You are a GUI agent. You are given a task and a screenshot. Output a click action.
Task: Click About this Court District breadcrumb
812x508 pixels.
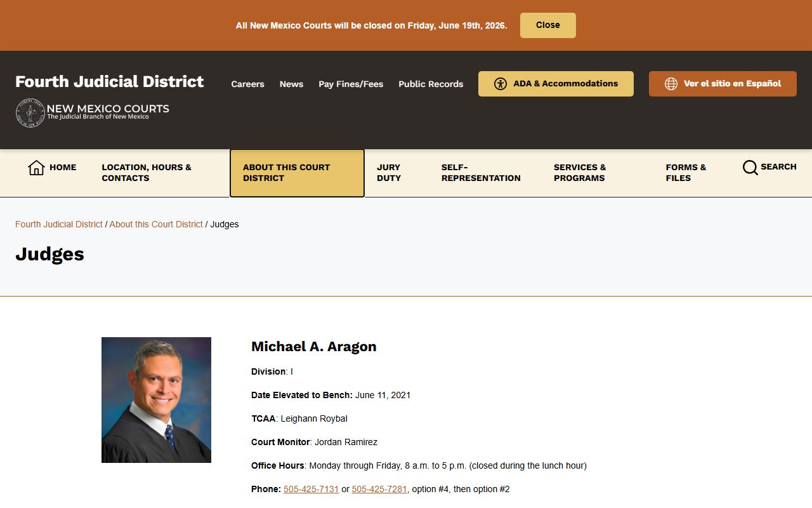click(x=156, y=224)
